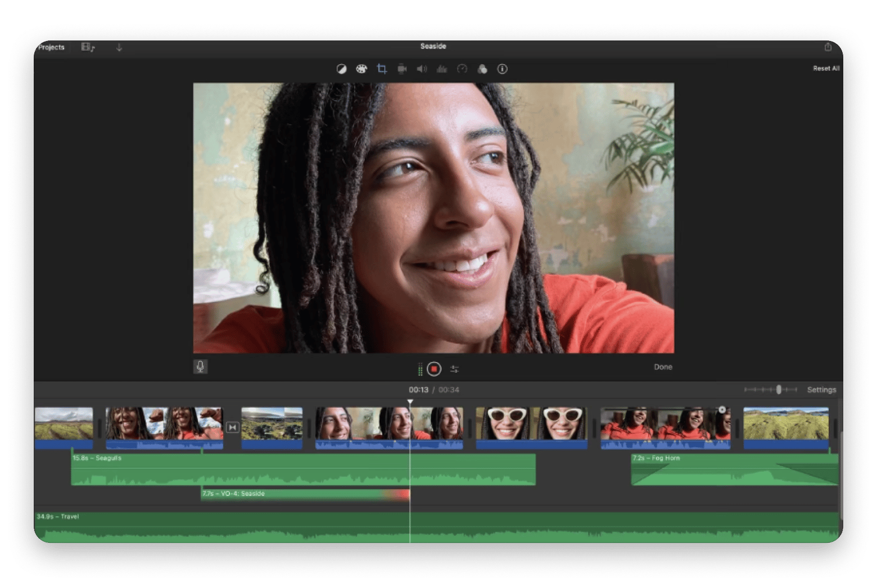Open the Color Balance tool
The image size is (877, 588).
pyautogui.click(x=342, y=69)
